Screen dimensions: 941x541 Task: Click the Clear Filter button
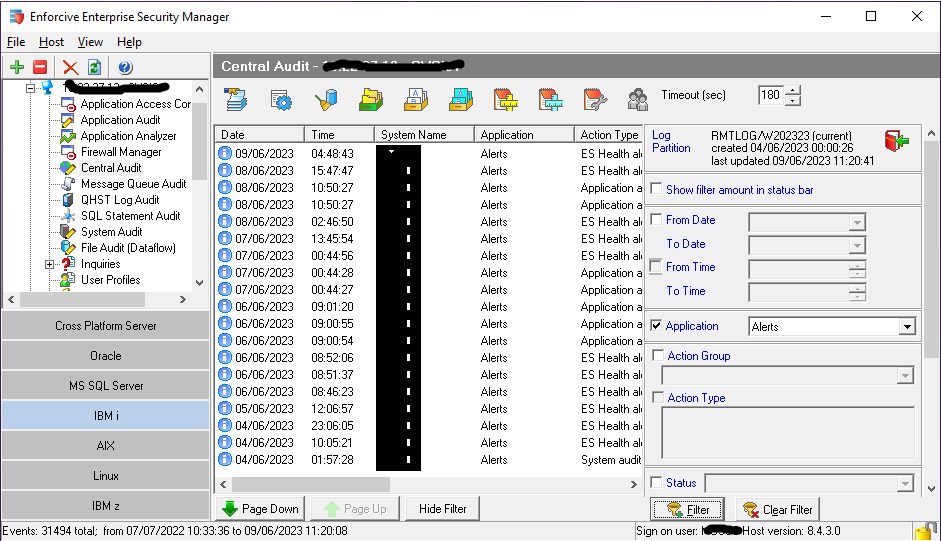[x=778, y=510]
